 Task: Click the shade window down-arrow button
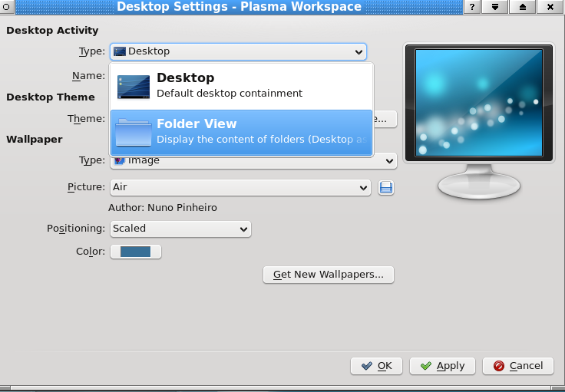point(494,7)
